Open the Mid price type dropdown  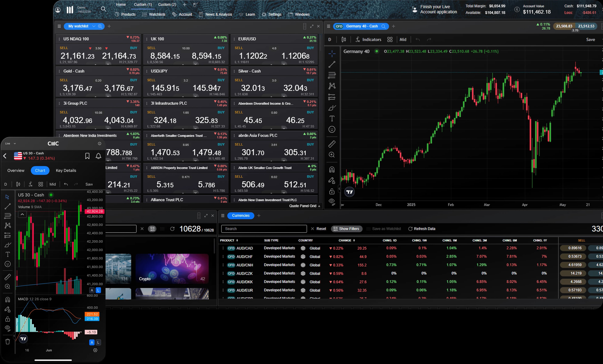pyautogui.click(x=403, y=39)
